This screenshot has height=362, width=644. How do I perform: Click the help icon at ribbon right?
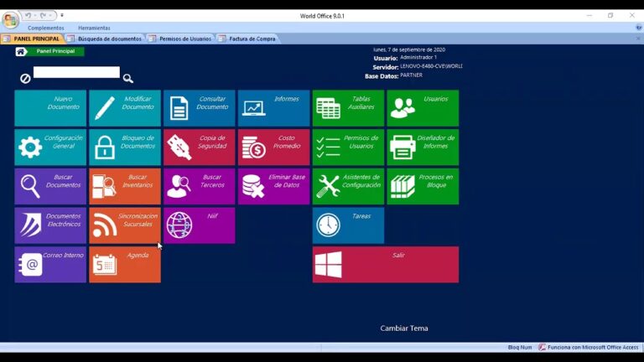click(x=639, y=28)
